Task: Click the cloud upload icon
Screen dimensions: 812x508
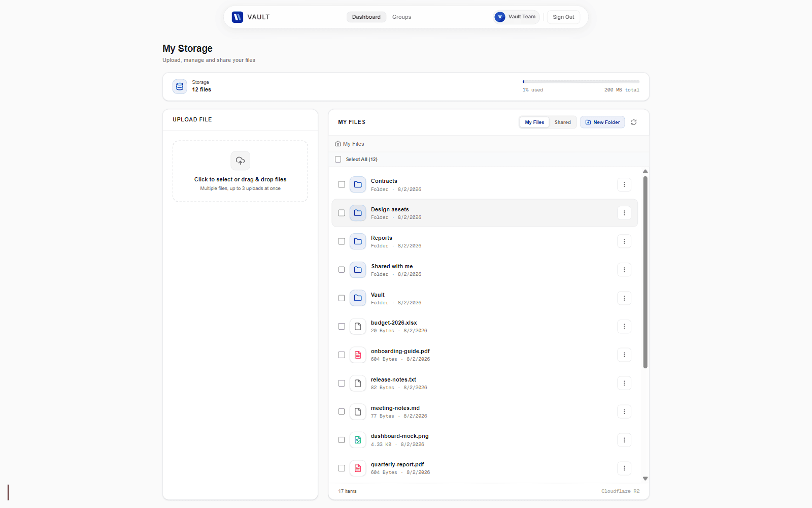Action: (241, 161)
